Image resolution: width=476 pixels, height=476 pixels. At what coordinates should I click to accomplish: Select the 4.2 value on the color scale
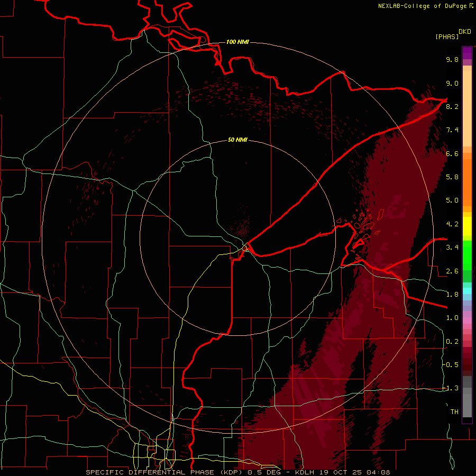(452, 224)
